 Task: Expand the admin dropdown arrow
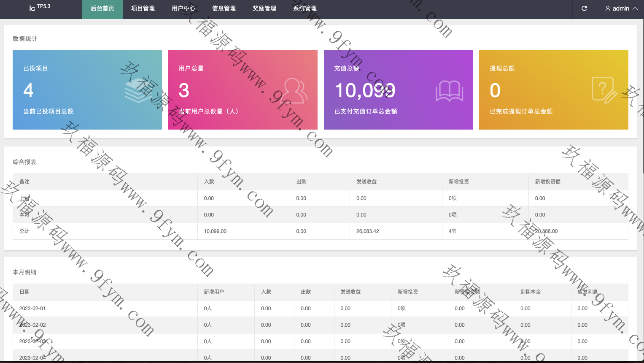coord(635,8)
